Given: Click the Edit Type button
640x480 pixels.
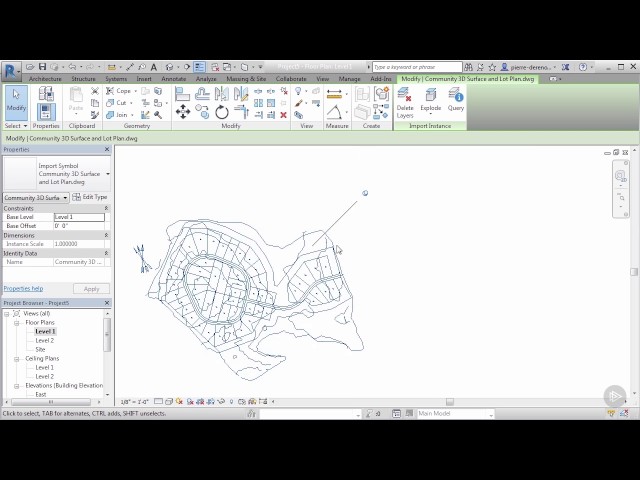Looking at the screenshot, I should 90,197.
